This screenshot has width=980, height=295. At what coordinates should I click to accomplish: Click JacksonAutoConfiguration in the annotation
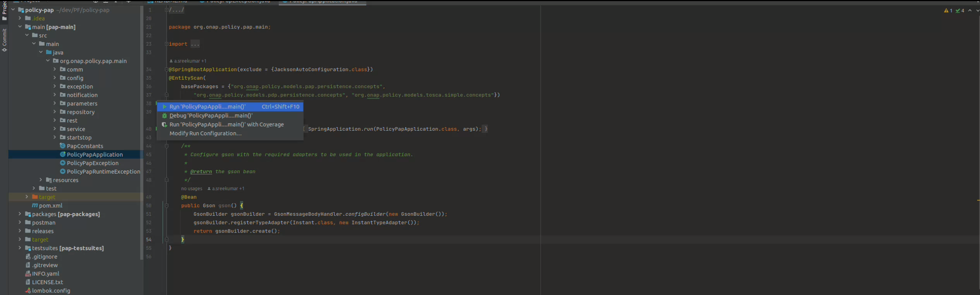click(x=311, y=69)
